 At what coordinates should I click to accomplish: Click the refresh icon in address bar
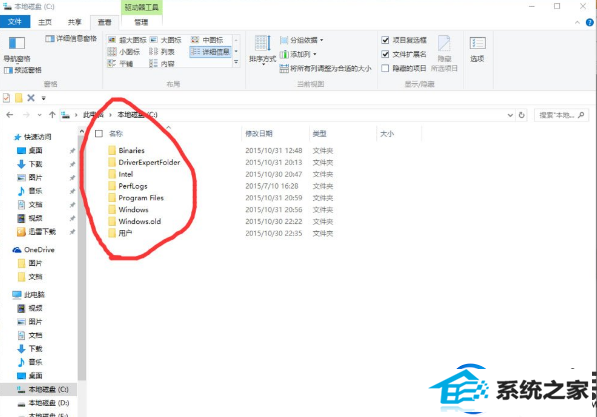[522, 115]
